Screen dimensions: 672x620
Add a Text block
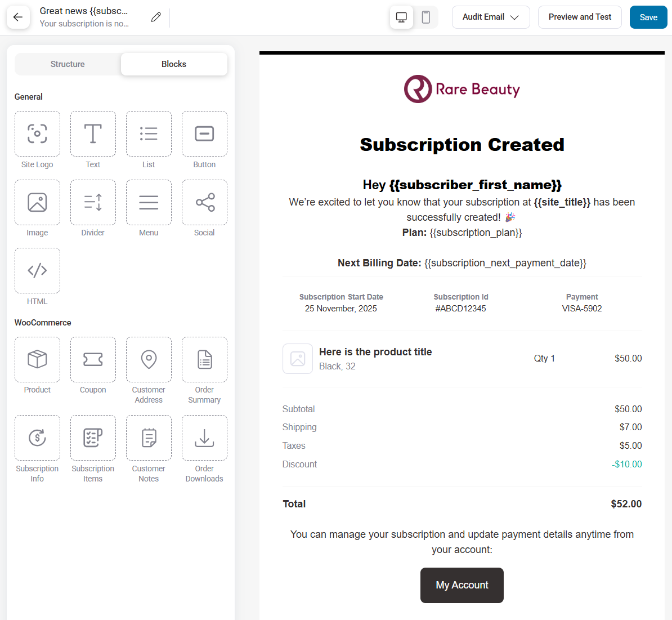(x=93, y=133)
